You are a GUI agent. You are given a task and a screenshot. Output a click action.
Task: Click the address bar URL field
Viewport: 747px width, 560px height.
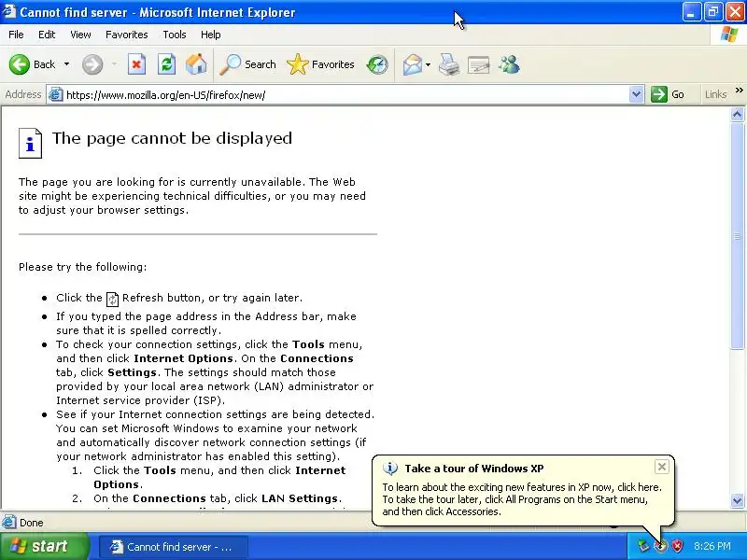tap(345, 95)
